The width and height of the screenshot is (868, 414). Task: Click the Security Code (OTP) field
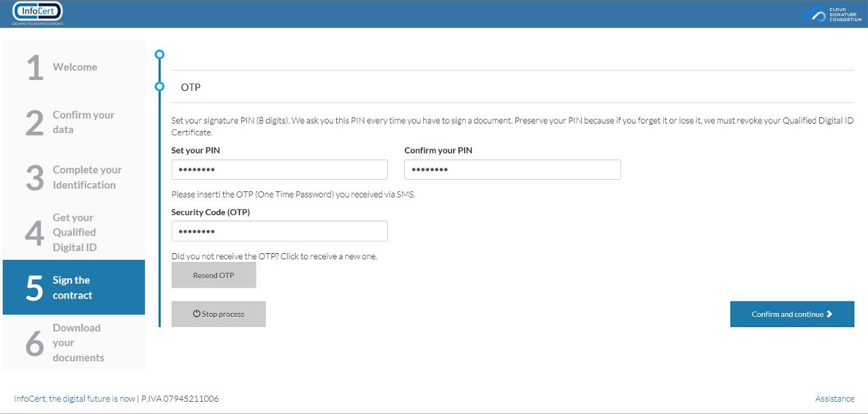click(279, 231)
